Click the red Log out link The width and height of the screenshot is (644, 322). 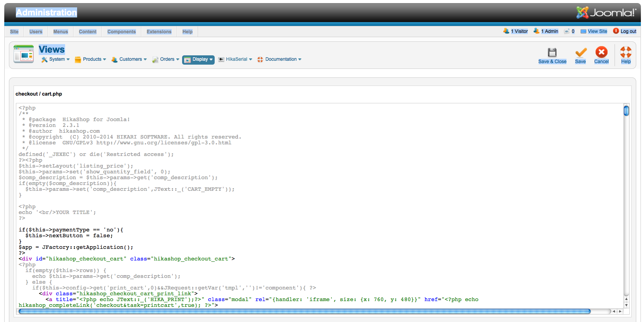(625, 31)
